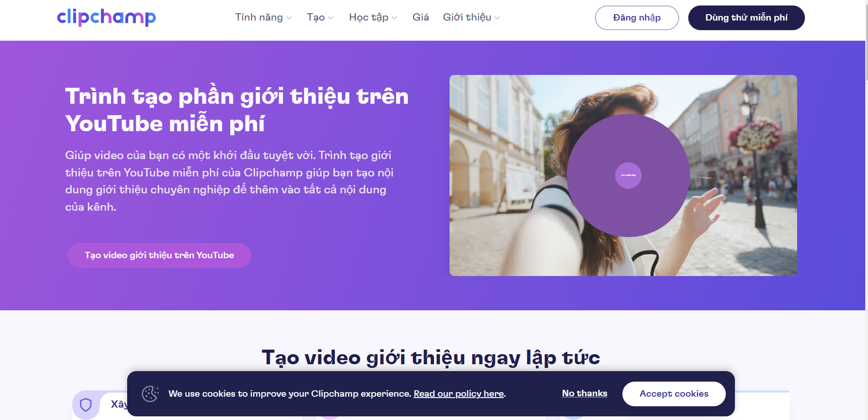This screenshot has width=868, height=420.
Task: Click the Clipchamp logo
Action: coord(106,17)
